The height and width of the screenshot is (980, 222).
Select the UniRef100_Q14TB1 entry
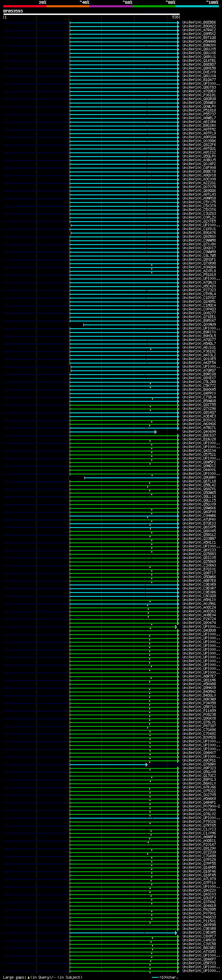[199, 60]
